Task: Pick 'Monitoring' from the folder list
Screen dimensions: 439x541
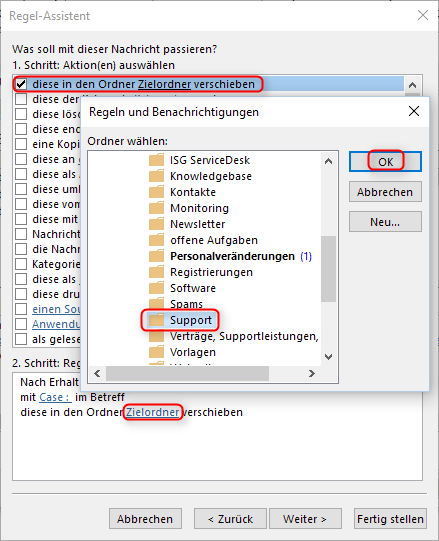Action: (x=199, y=208)
